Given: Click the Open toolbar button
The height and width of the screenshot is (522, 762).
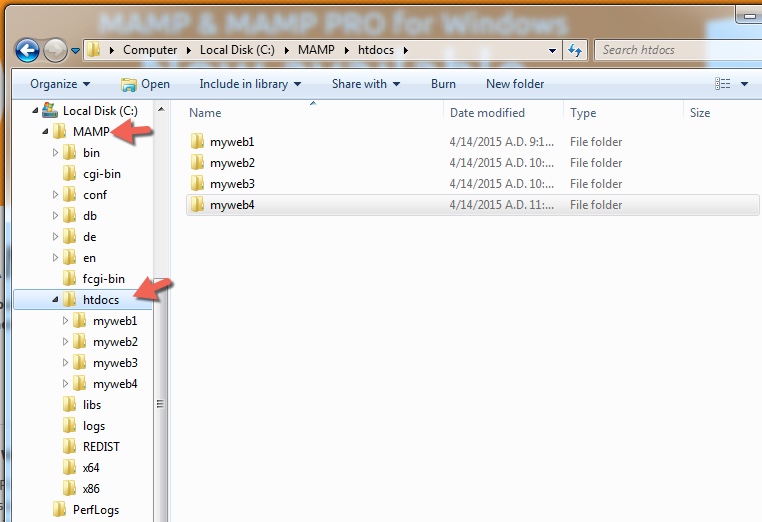Looking at the screenshot, I should 145,84.
